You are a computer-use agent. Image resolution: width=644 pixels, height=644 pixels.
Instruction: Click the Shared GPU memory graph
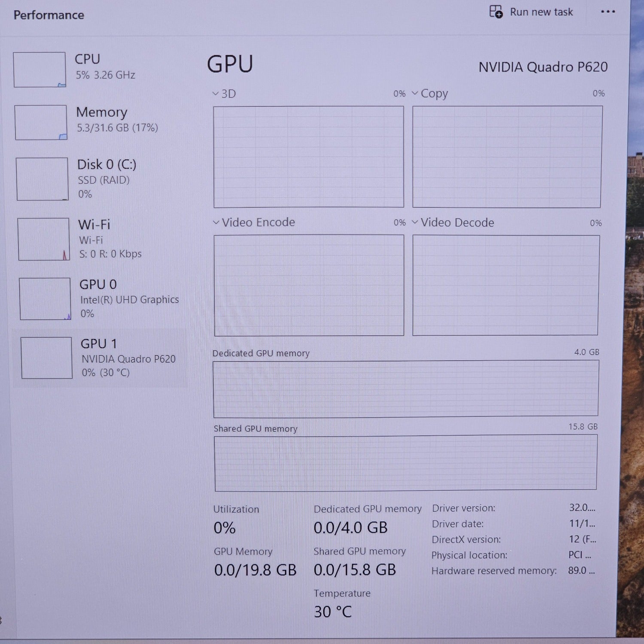tap(406, 463)
